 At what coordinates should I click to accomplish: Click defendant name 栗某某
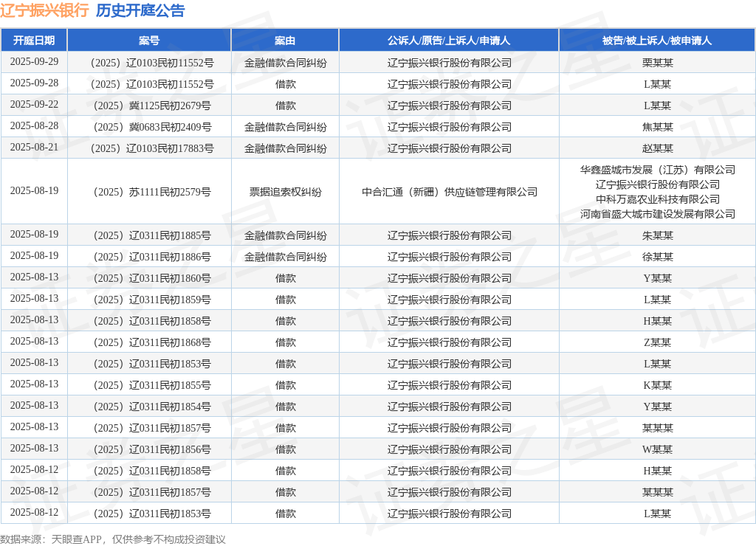pos(658,63)
